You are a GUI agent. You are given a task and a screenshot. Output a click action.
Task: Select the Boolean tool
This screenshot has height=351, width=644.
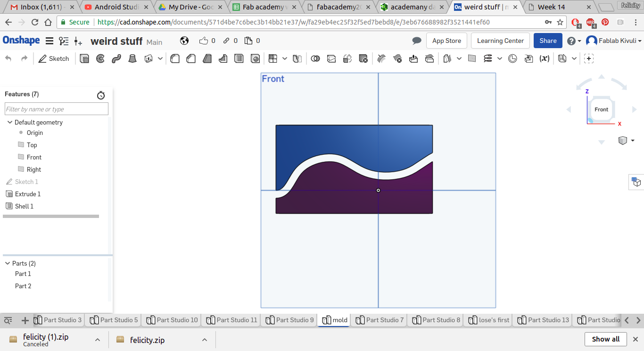pos(315,58)
